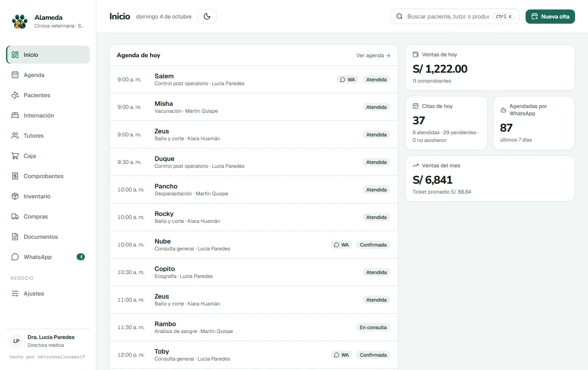Open the Agenda section
Viewport: 588px width, 370px height.
point(48,75)
